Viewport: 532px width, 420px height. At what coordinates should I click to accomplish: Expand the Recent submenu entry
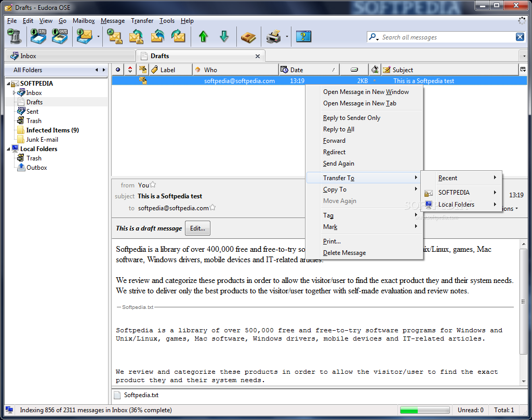461,178
